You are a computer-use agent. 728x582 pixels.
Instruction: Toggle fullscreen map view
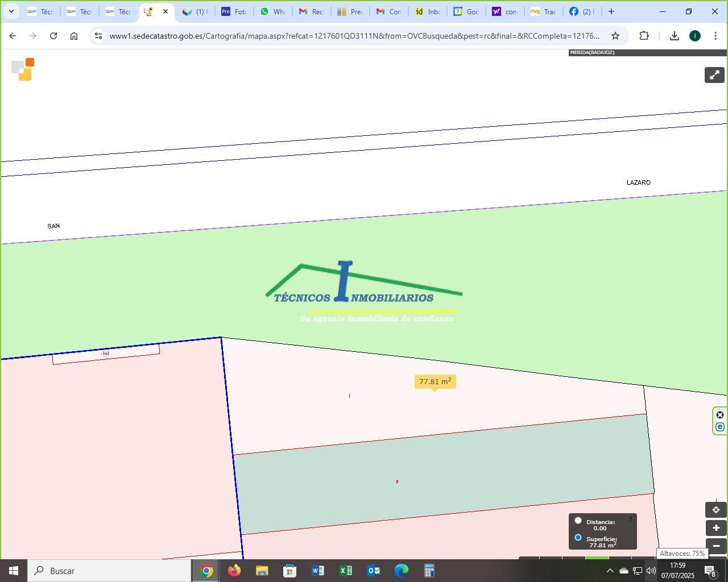tap(714, 75)
